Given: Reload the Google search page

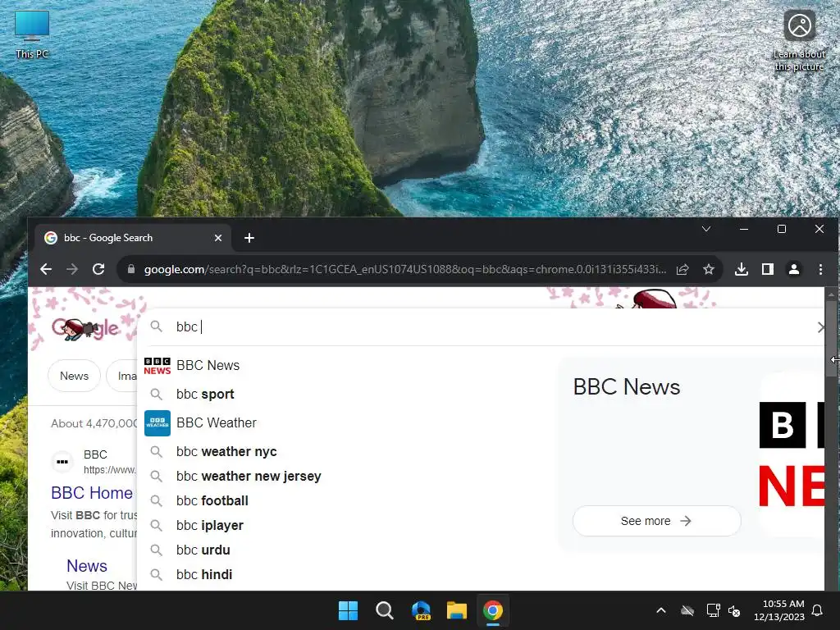Looking at the screenshot, I should (x=98, y=269).
